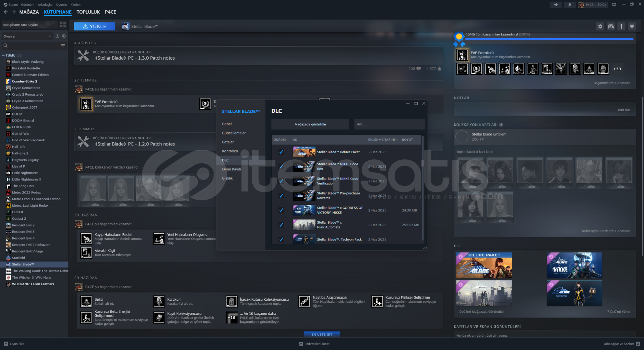Image resolution: width=644 pixels, height=350 pixels.
Task: Add Stellar Blade to favorites heart icon
Action: coord(632,27)
